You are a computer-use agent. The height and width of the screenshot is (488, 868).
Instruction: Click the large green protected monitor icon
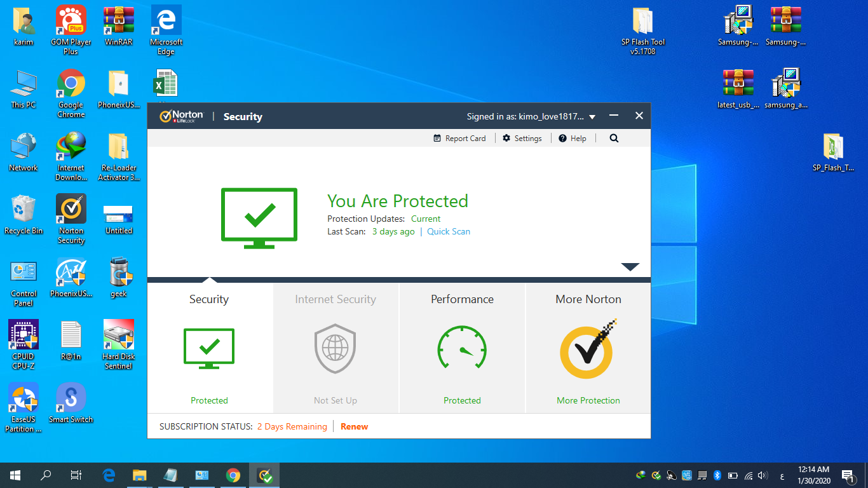tap(259, 219)
